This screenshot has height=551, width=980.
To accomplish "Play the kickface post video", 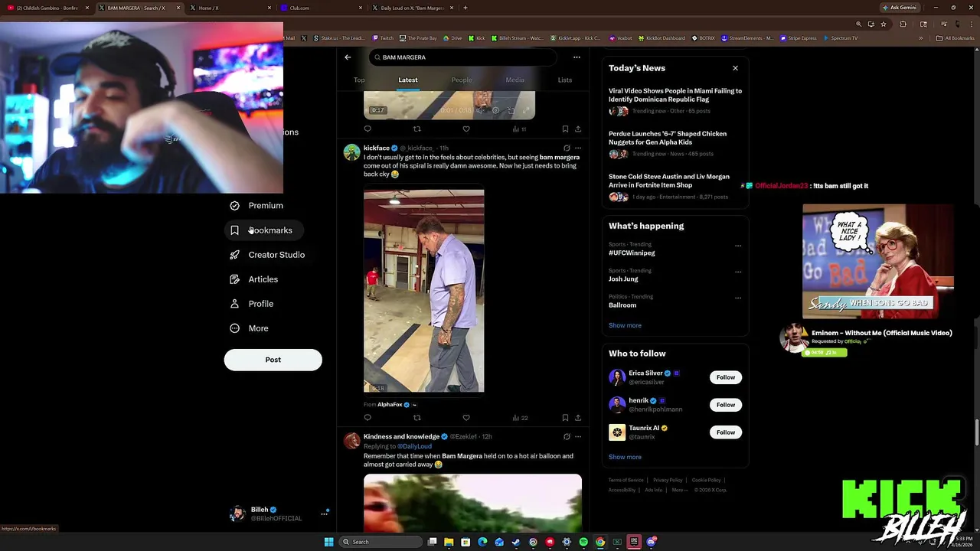I will point(423,291).
